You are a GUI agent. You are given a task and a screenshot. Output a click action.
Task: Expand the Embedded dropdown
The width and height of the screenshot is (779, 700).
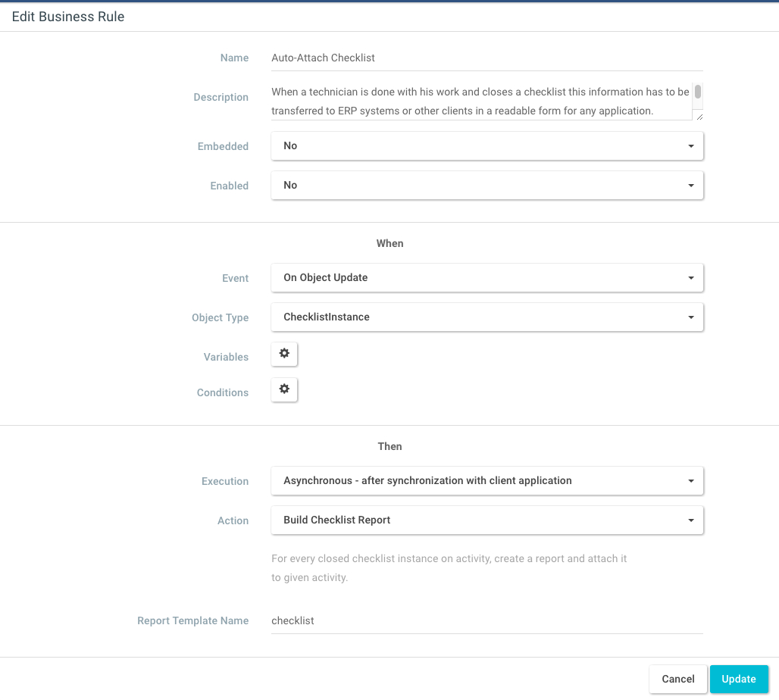pyautogui.click(x=486, y=145)
